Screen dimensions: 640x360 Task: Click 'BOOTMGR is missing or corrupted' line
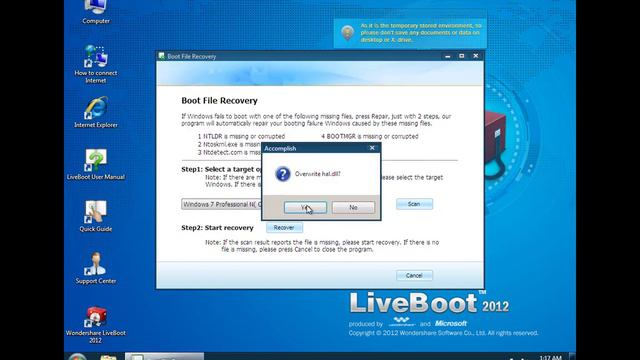point(370,136)
